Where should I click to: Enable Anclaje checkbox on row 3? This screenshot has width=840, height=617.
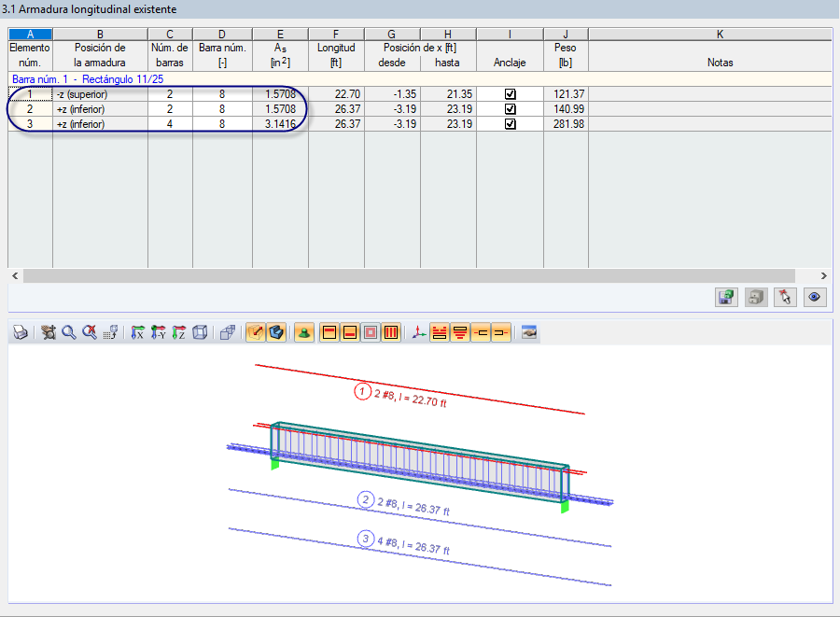coord(510,122)
